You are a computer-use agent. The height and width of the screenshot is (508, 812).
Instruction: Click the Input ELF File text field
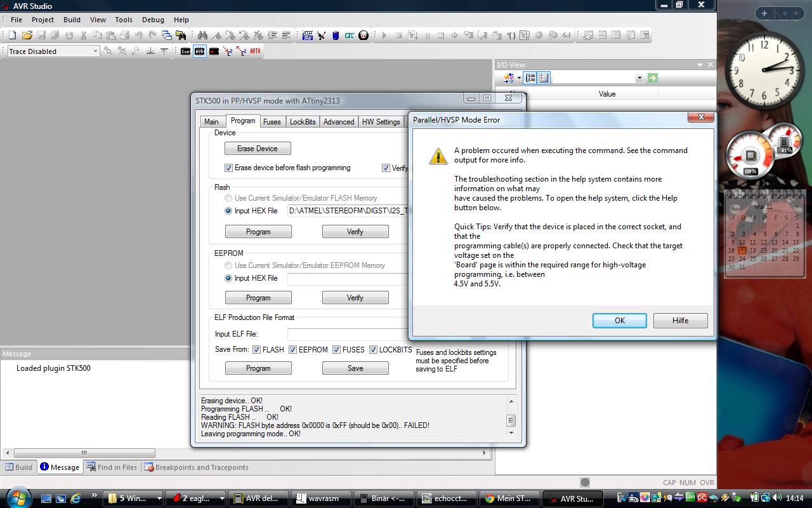(x=348, y=334)
